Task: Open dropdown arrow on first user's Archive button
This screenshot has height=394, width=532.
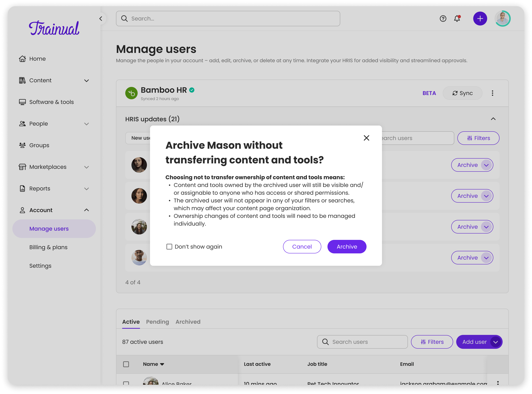Action: (486, 165)
